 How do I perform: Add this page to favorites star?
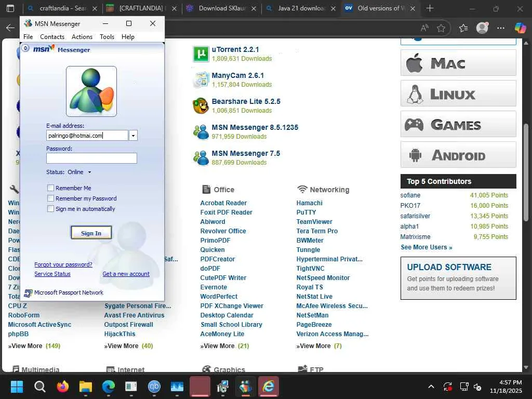point(441,28)
